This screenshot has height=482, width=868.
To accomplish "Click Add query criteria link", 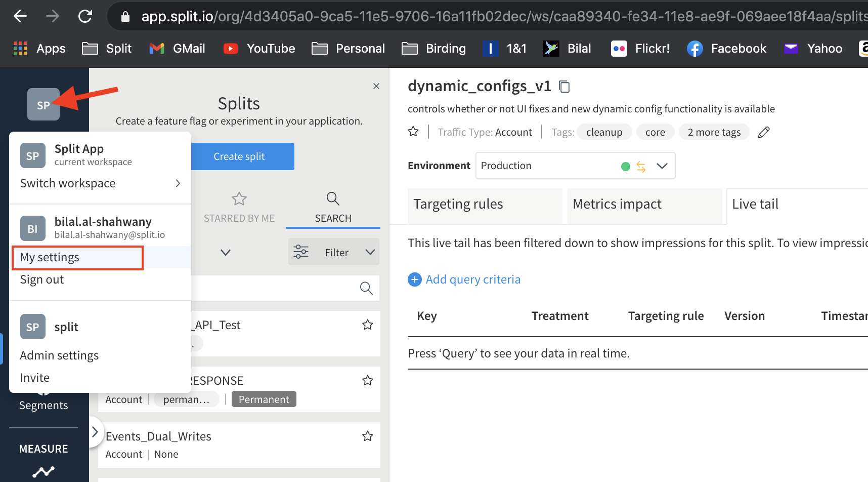I will tap(473, 279).
